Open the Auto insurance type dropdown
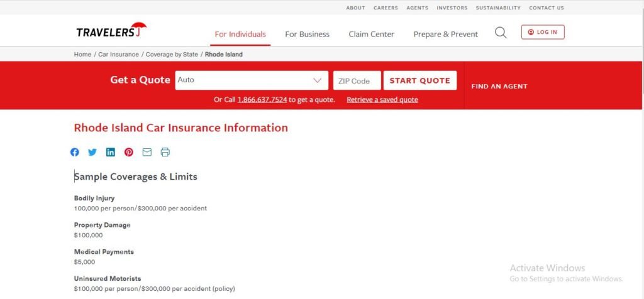The image size is (644, 299). pos(252,80)
